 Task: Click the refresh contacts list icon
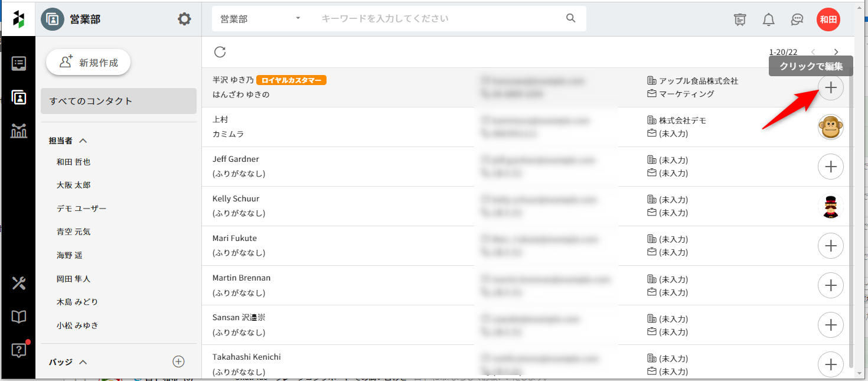220,52
